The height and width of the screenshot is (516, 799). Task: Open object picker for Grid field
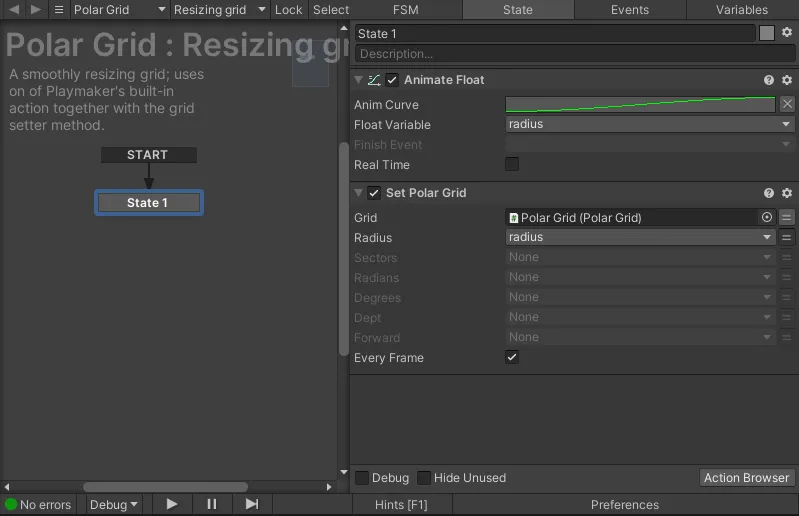pos(767,217)
